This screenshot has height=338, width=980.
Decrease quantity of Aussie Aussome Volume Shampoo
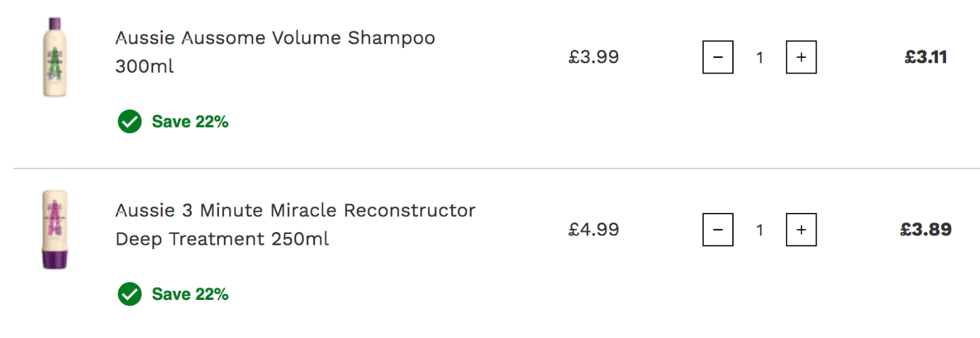717,57
